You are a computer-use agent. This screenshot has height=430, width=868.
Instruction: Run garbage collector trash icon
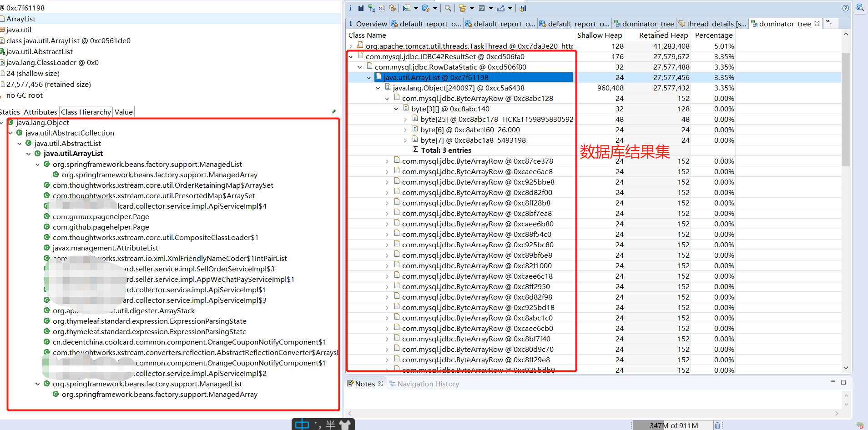pos(717,425)
